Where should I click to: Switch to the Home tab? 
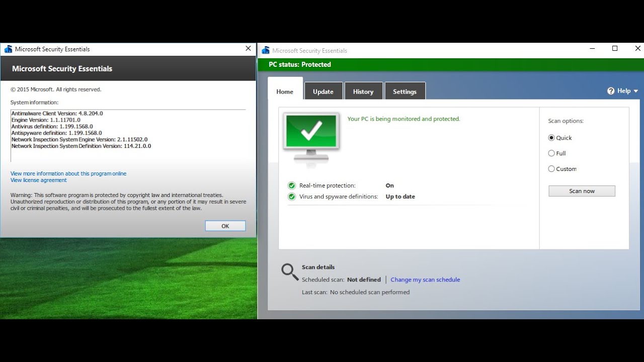[285, 92]
